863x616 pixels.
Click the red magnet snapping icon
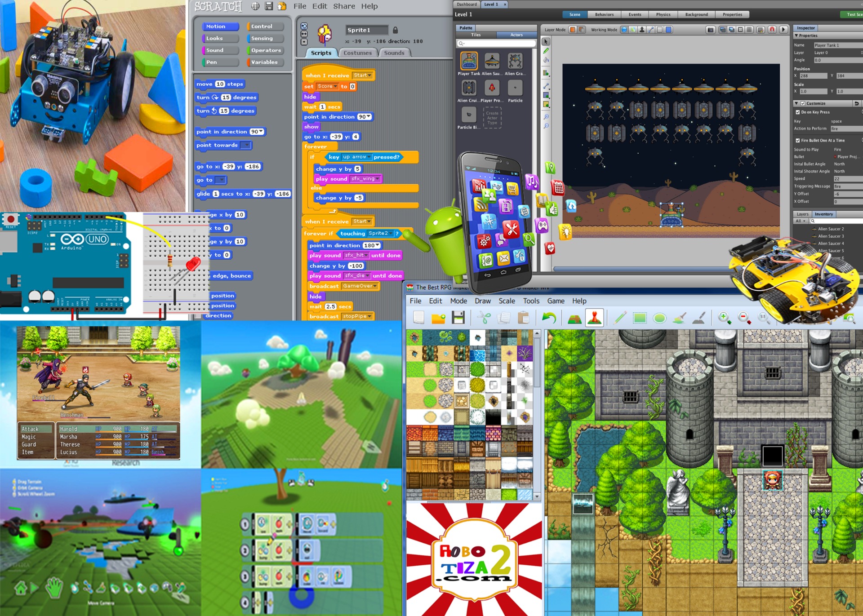772,30
